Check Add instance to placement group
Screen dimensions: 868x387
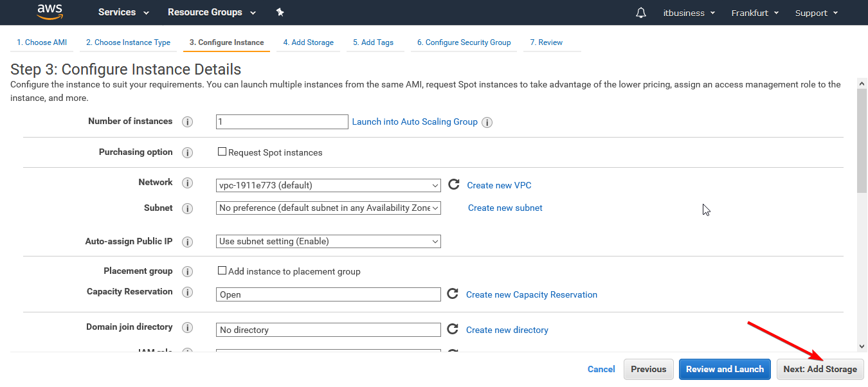pos(222,271)
